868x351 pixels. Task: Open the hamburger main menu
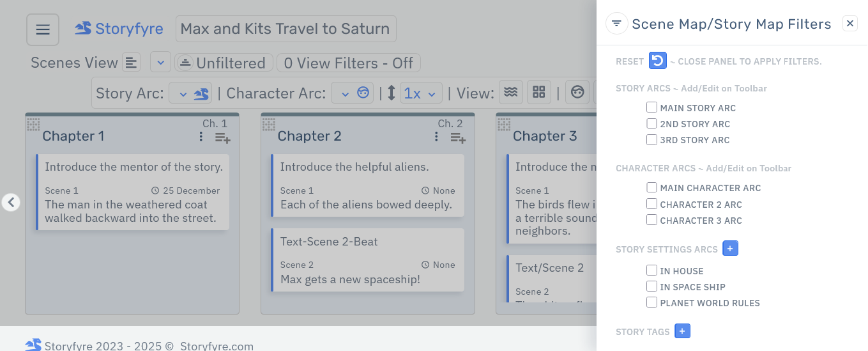[x=43, y=29]
